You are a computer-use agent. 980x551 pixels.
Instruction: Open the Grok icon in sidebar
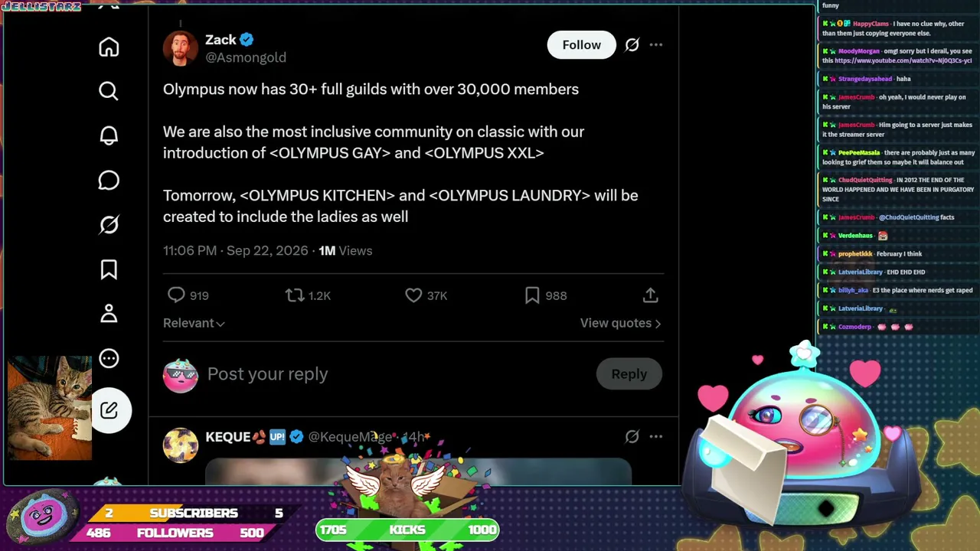coord(109,225)
